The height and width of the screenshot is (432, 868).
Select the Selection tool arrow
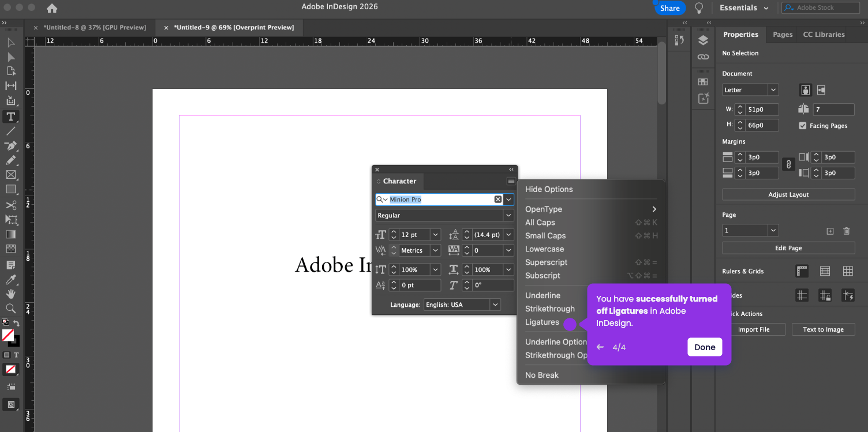tap(10, 43)
